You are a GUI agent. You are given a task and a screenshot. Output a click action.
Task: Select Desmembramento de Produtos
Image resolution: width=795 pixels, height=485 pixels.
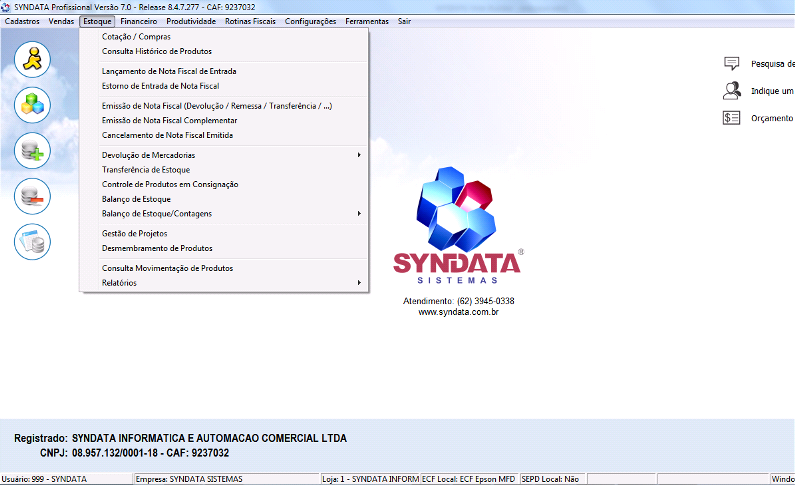(224, 248)
